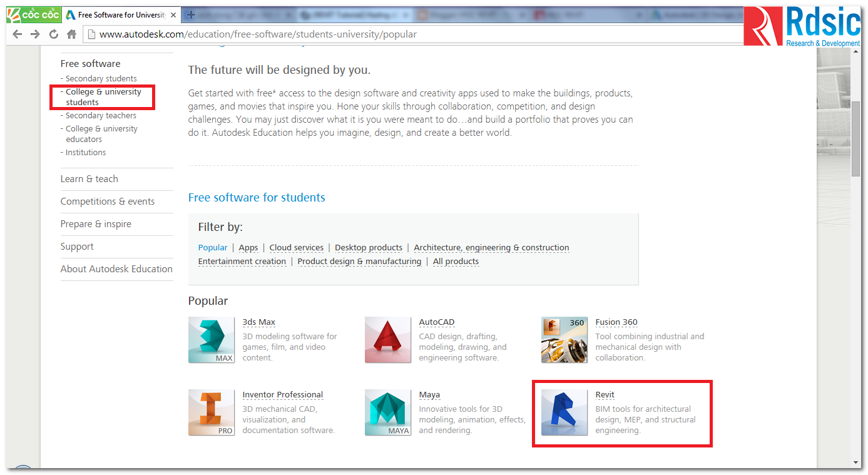Close the Free Software for University tab
Screen dimensions: 868x475
tap(173, 15)
